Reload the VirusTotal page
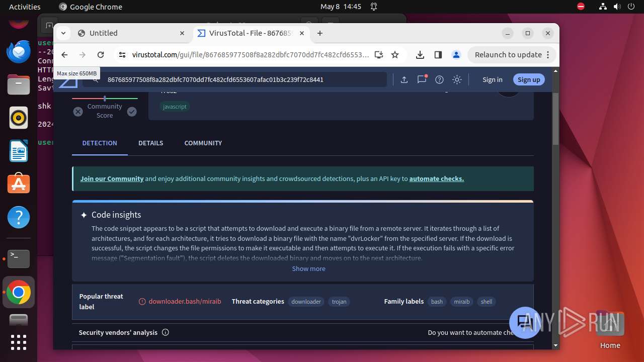This screenshot has width=644, height=362. tap(101, 55)
